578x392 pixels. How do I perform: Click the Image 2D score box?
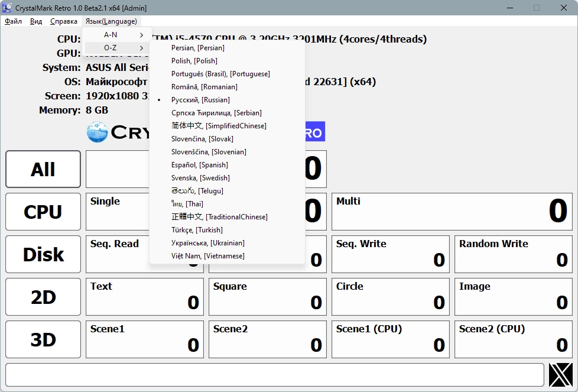(514, 297)
